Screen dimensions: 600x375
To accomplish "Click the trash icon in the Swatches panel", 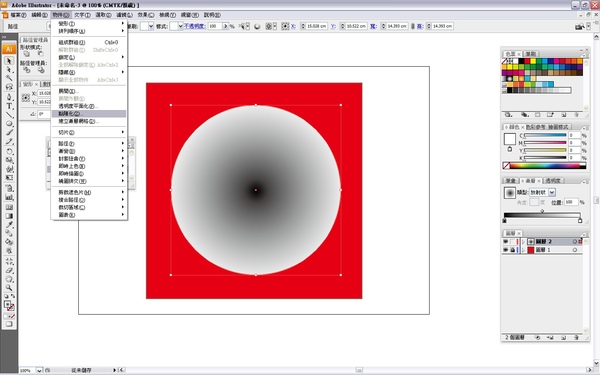I will point(576,114).
